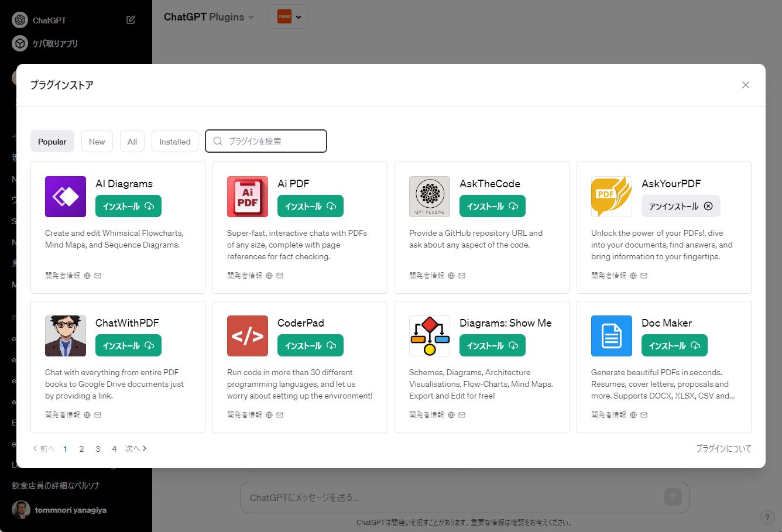Click the CoderPad plugin icon
This screenshot has width=782, height=532.
pos(248,336)
